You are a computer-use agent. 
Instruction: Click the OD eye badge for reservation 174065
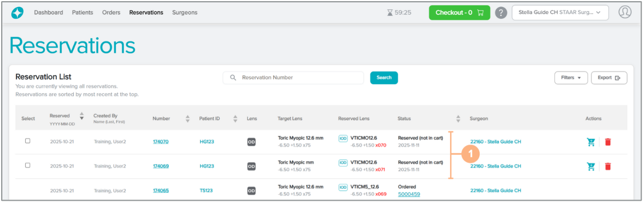pos(251,191)
